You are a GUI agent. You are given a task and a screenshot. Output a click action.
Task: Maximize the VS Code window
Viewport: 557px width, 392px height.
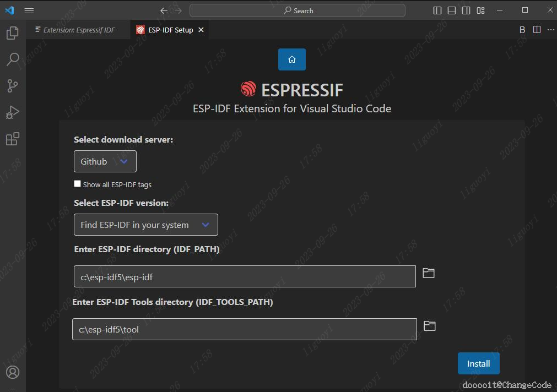point(525,10)
